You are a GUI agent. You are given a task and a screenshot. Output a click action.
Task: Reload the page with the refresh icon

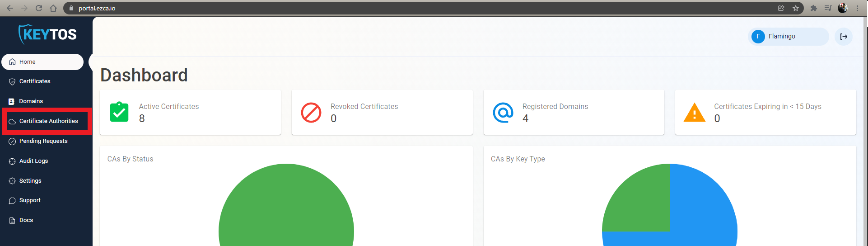pyautogui.click(x=39, y=8)
